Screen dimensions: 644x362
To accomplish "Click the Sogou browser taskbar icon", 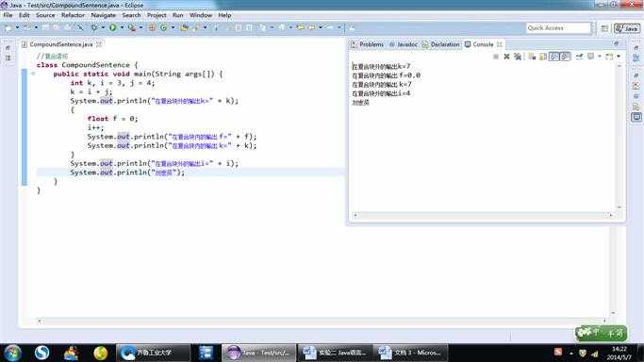I will (x=41, y=353).
